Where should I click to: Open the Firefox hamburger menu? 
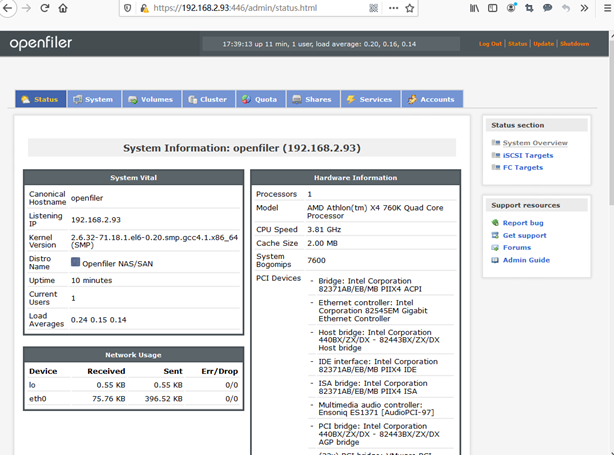pos(608,8)
